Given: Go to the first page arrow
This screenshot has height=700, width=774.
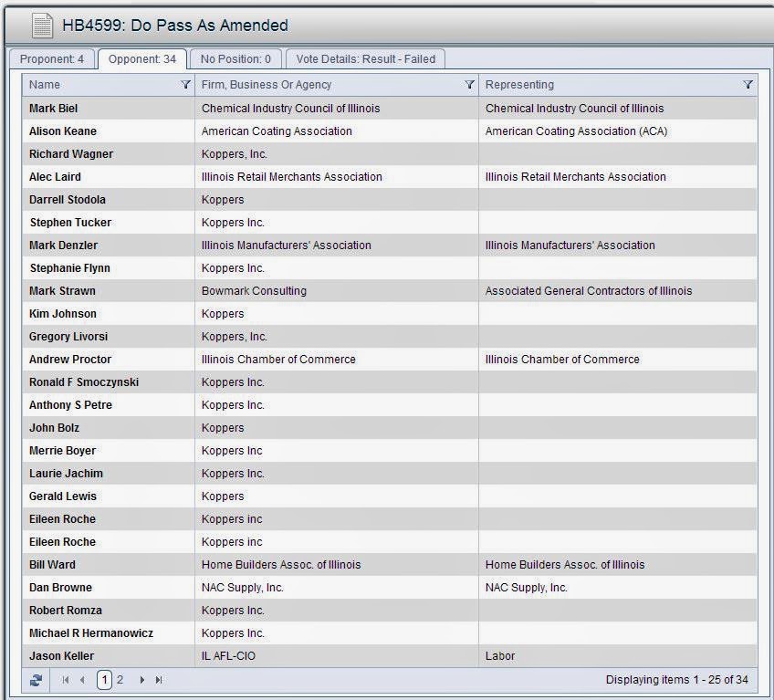Looking at the screenshot, I should click(65, 680).
